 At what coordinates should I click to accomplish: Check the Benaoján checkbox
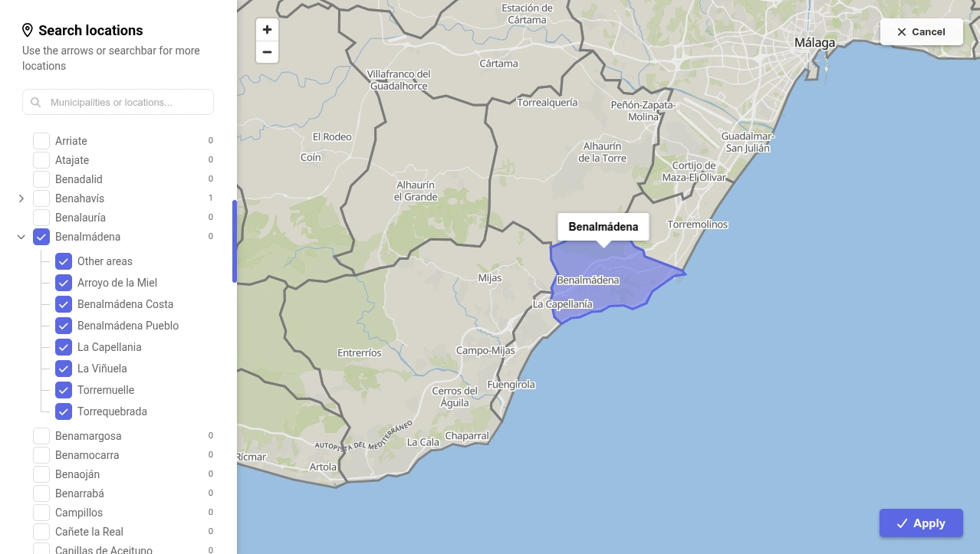coord(41,474)
